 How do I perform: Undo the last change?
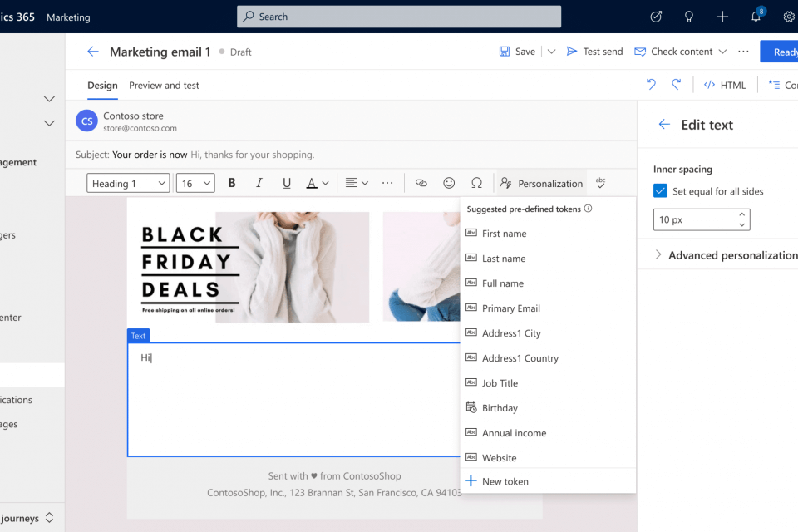coord(651,85)
